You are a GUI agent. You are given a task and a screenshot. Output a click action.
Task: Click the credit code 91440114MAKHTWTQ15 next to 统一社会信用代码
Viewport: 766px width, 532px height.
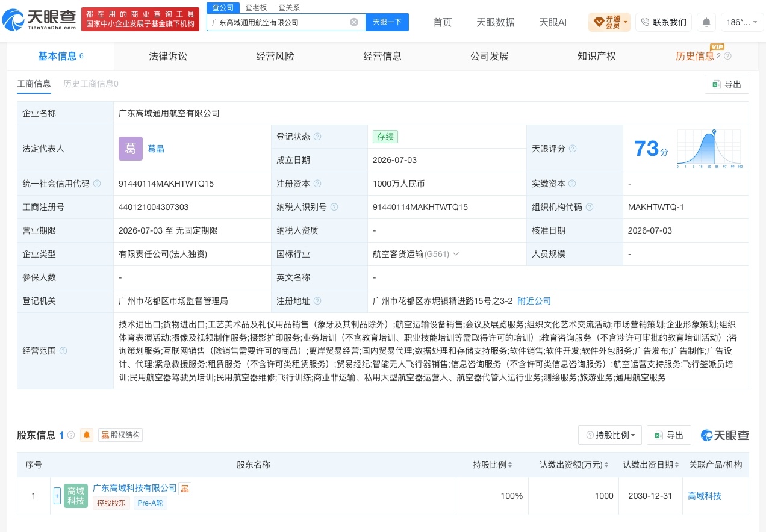[x=166, y=184]
